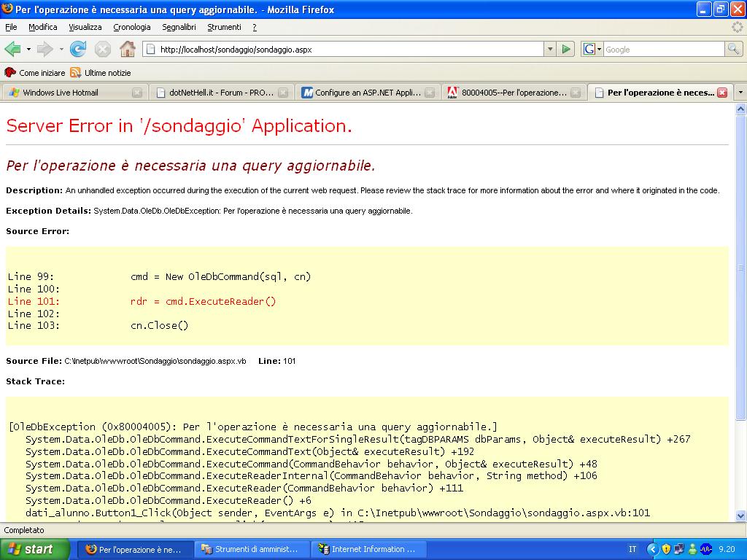Click the IT language indicator
The width and height of the screenshot is (747, 560).
coord(632,549)
